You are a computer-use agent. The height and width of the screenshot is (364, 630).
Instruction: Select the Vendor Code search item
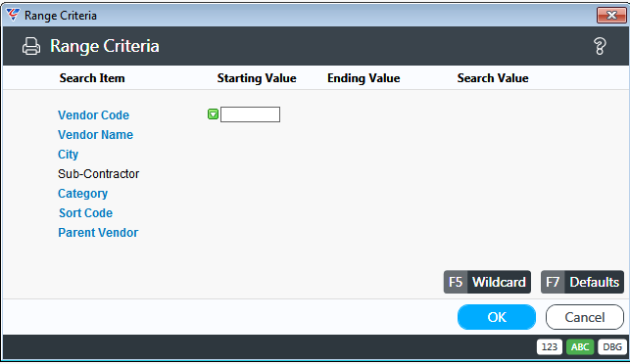point(94,115)
